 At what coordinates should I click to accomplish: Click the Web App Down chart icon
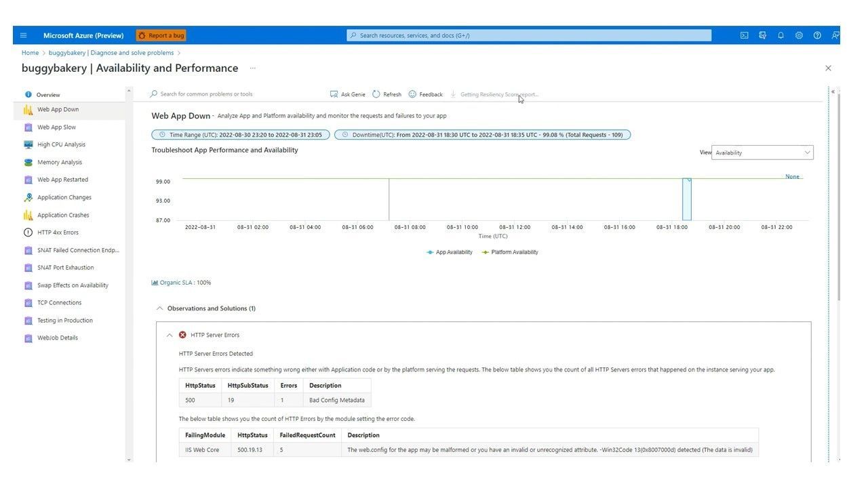click(28, 109)
